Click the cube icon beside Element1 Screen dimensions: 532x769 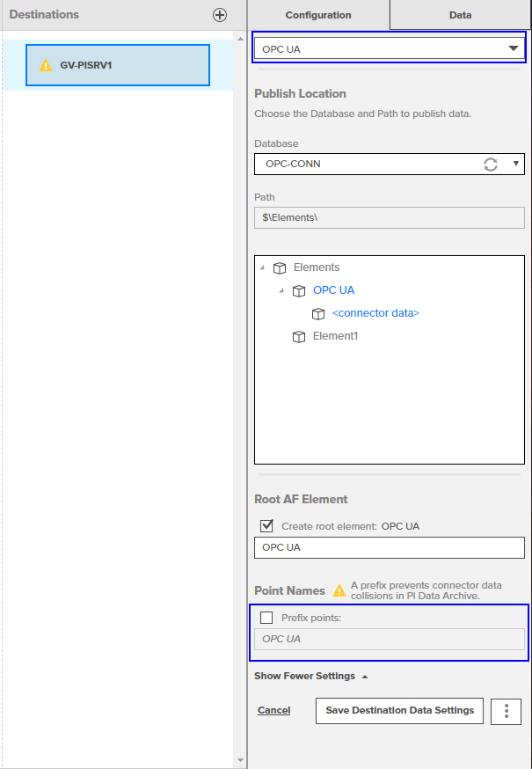[299, 336]
